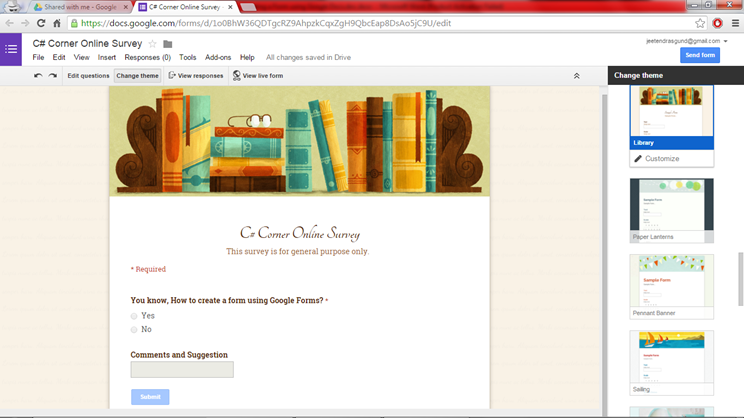Reload the page with the refresh icon
The height and width of the screenshot is (418, 744).
point(41,23)
